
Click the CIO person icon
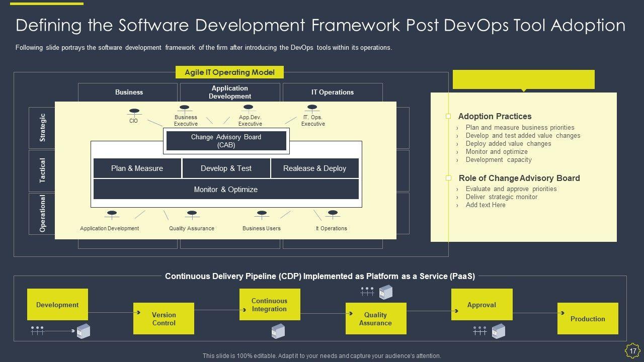click(134, 112)
